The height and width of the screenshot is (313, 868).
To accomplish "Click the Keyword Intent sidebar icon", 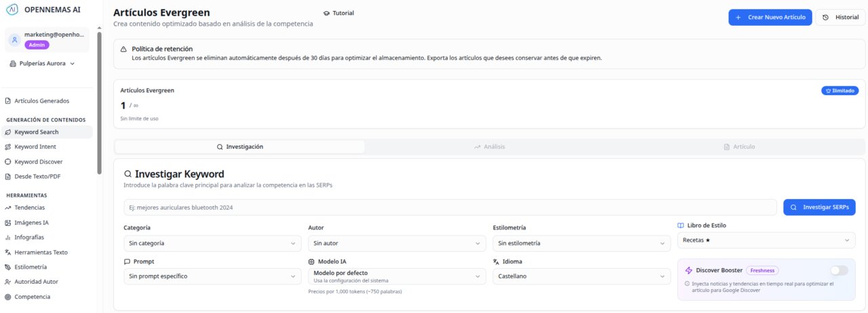I will [8, 147].
